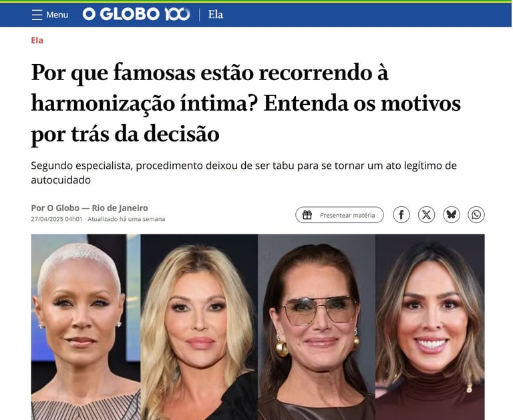
Task: Click the gift icon in Presentear matéria
Action: 307,215
